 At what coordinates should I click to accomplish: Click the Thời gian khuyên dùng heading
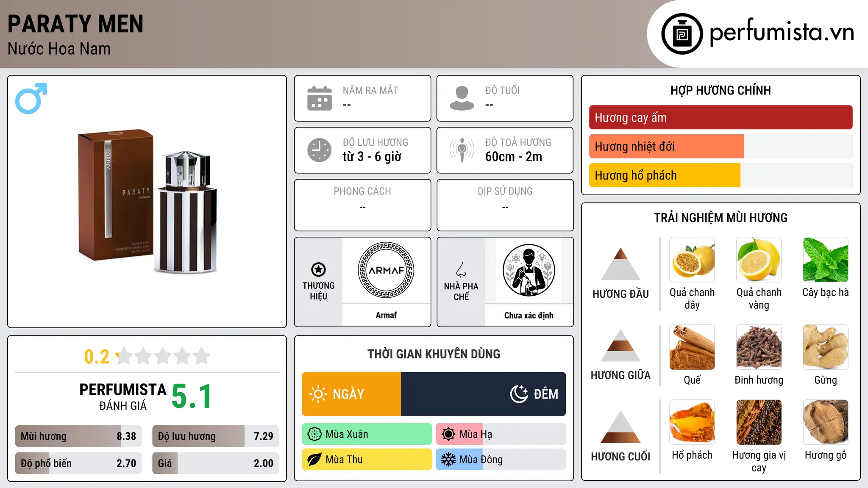pos(434,354)
